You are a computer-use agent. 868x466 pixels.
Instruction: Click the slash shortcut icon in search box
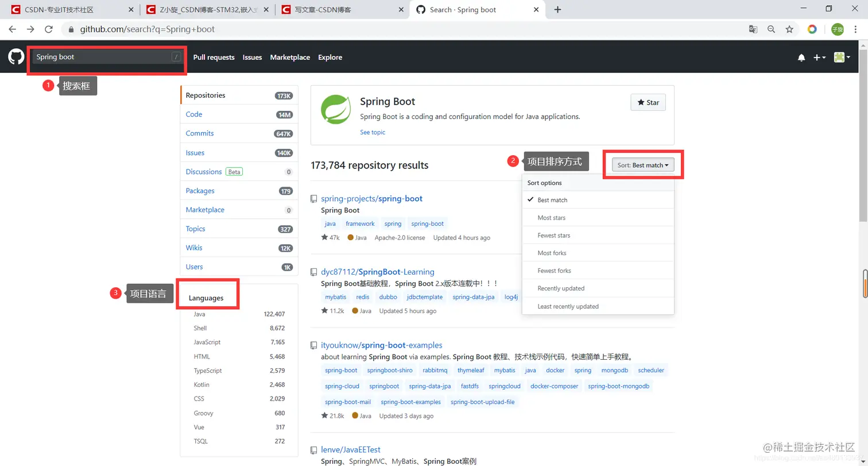(176, 57)
